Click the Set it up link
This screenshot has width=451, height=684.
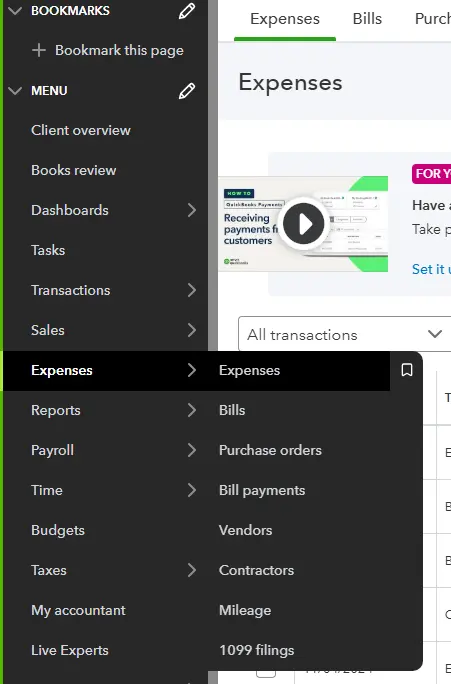[431, 269]
